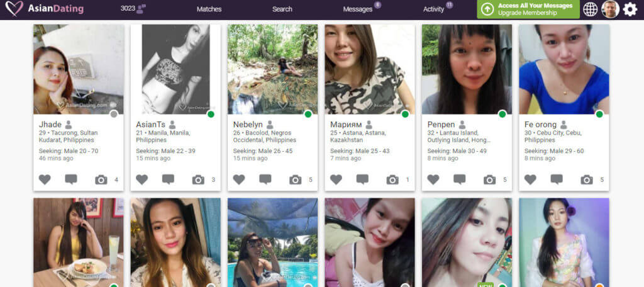Open the Activity menu item
This screenshot has width=644, height=287.
click(x=434, y=9)
